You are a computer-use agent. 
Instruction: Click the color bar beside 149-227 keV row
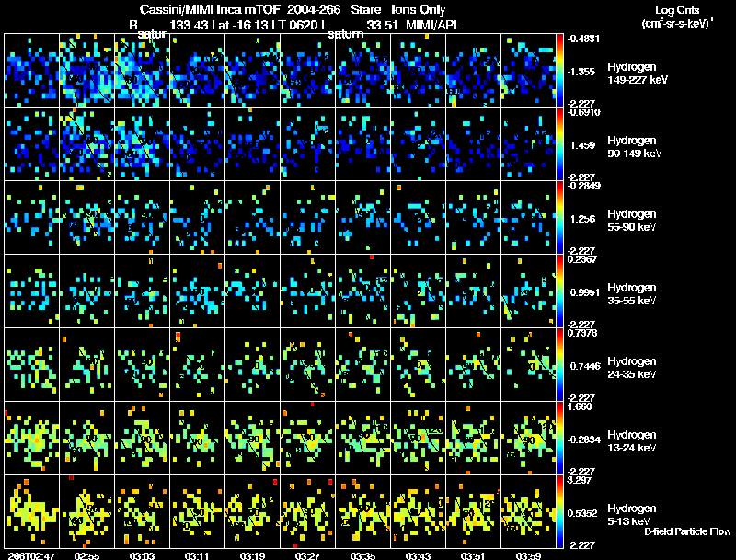[x=559, y=71]
